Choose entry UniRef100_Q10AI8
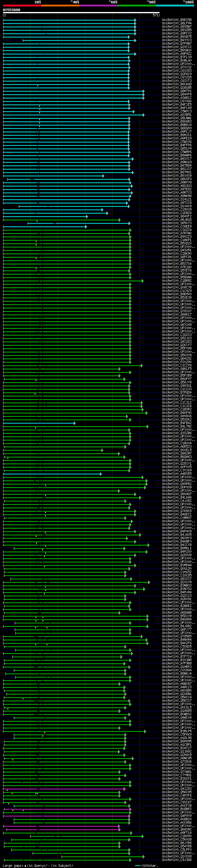197x868 pixels. 177,206
